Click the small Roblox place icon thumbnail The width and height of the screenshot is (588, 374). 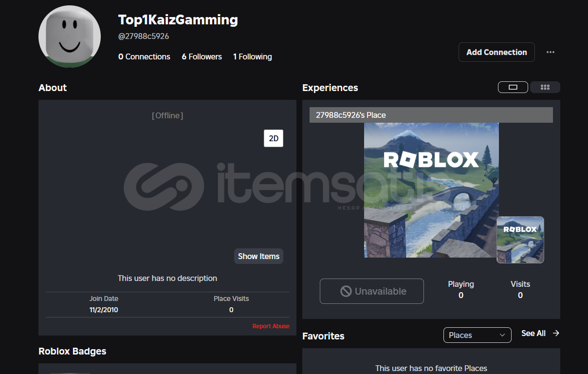(x=520, y=240)
